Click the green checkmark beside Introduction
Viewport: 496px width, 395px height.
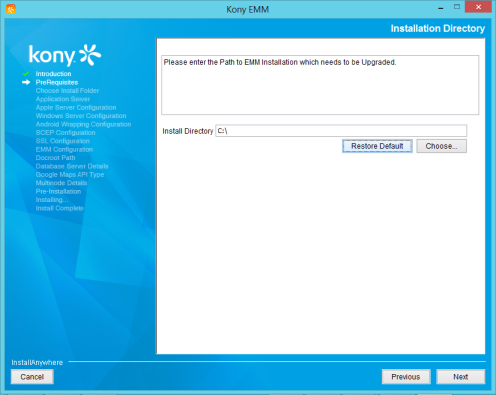click(x=26, y=74)
